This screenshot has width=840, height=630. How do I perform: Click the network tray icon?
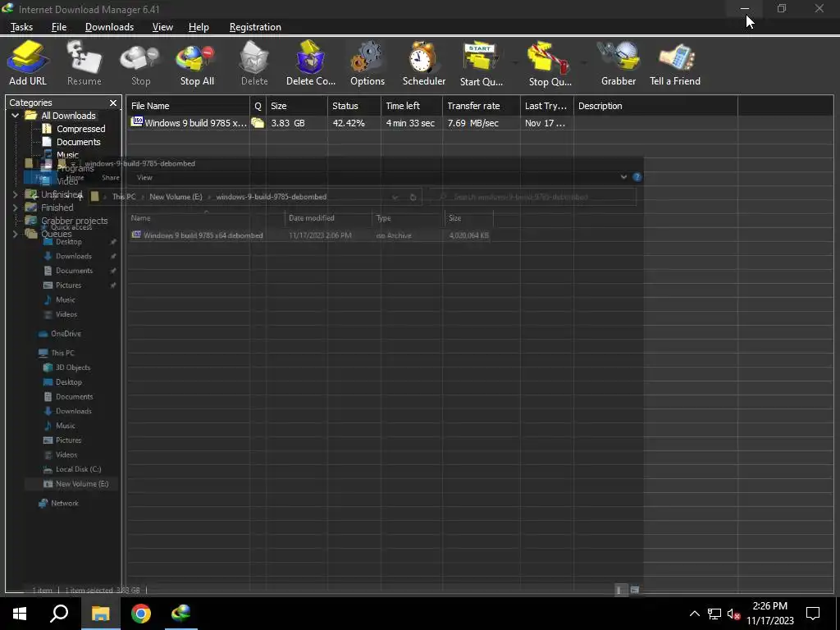click(x=714, y=614)
